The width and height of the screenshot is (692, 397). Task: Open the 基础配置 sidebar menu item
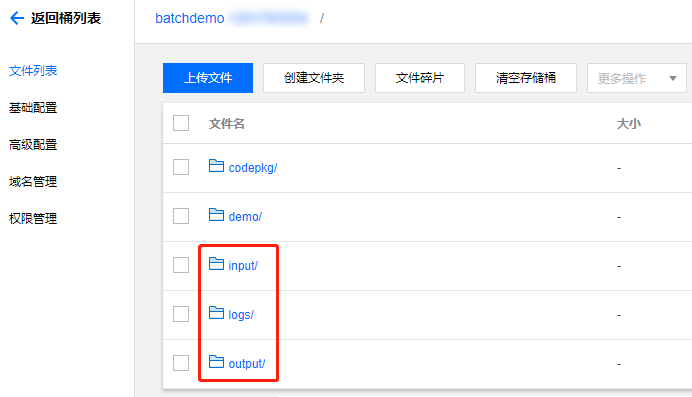point(33,108)
